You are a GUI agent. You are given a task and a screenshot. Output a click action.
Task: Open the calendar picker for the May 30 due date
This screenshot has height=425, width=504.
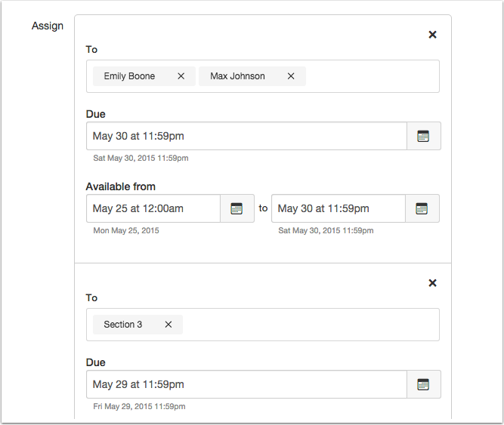423,137
